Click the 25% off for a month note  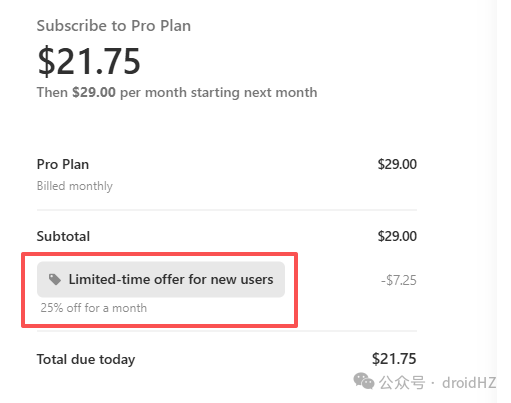(x=94, y=308)
